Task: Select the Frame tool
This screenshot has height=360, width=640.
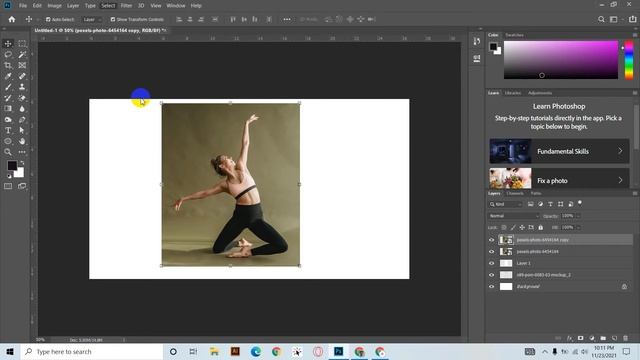Action: 22,65
